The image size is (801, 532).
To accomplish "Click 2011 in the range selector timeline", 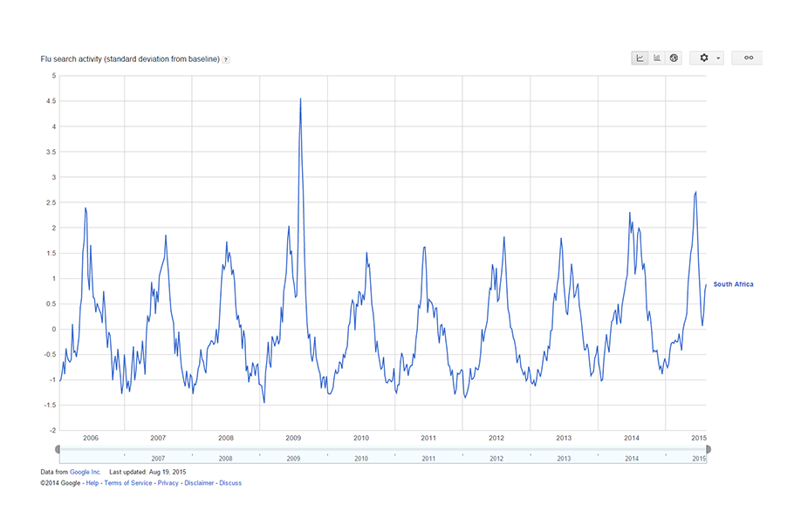I will point(428,458).
